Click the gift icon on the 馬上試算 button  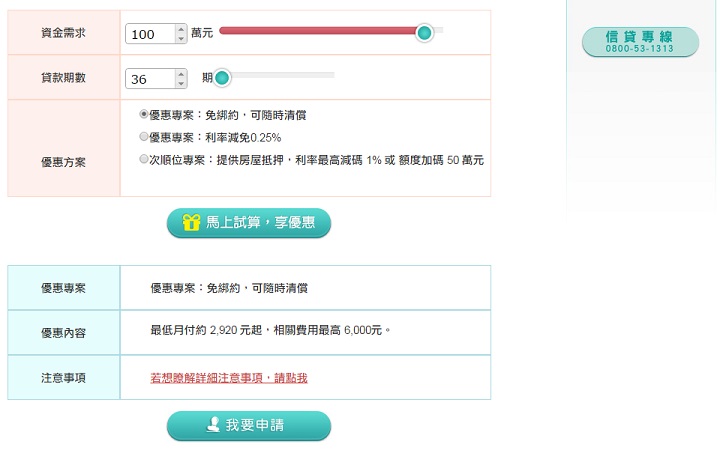coord(191,222)
